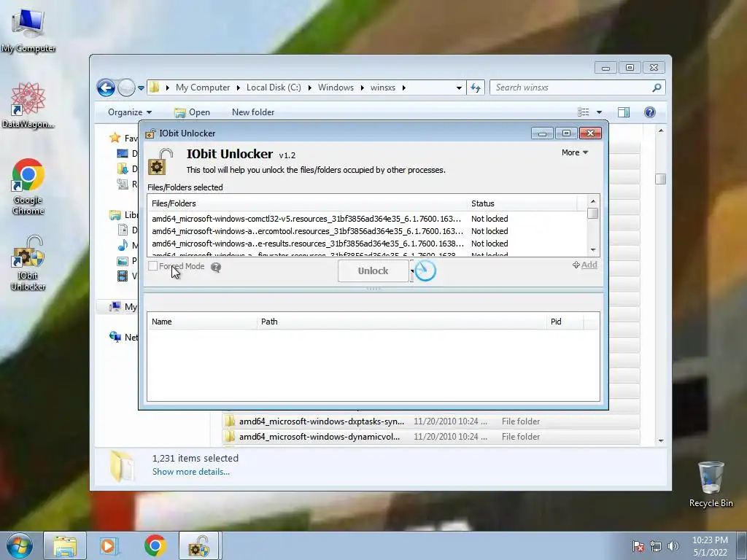Select IObit Unlocker taskbar button
Viewport: 747px width, 560px height.
click(x=198, y=545)
